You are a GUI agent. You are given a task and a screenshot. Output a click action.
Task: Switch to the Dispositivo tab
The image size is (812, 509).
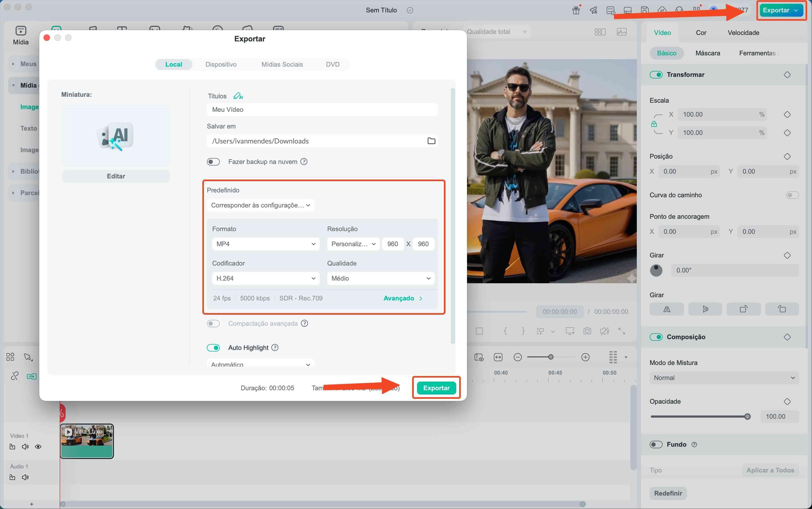coord(221,64)
